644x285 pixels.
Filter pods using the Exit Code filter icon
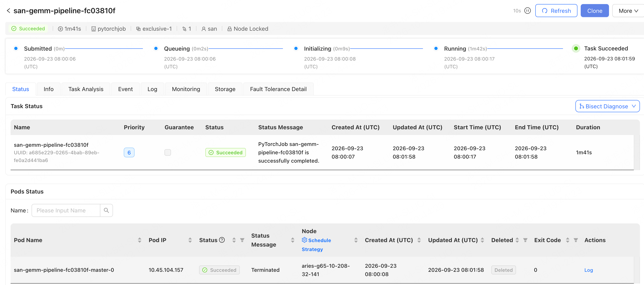coord(576,240)
